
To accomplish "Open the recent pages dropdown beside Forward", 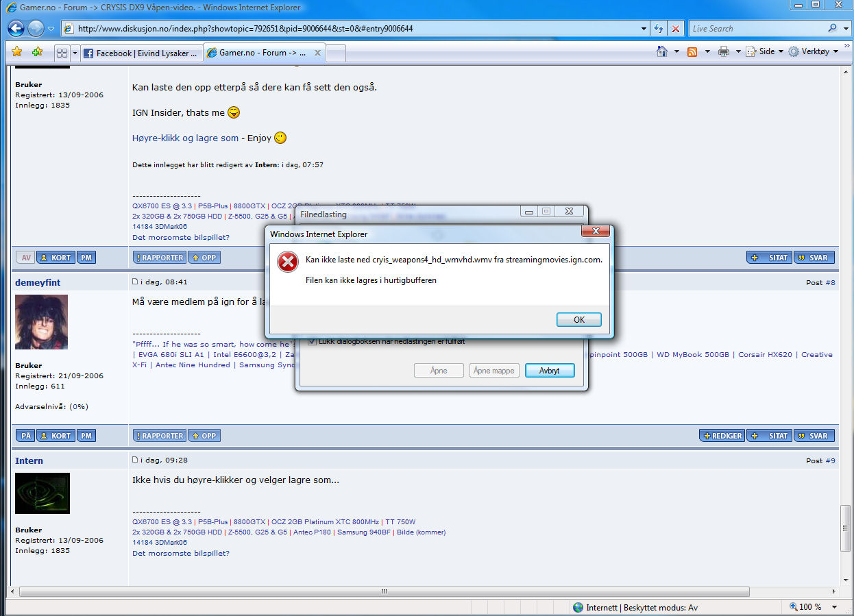I will [x=51, y=29].
